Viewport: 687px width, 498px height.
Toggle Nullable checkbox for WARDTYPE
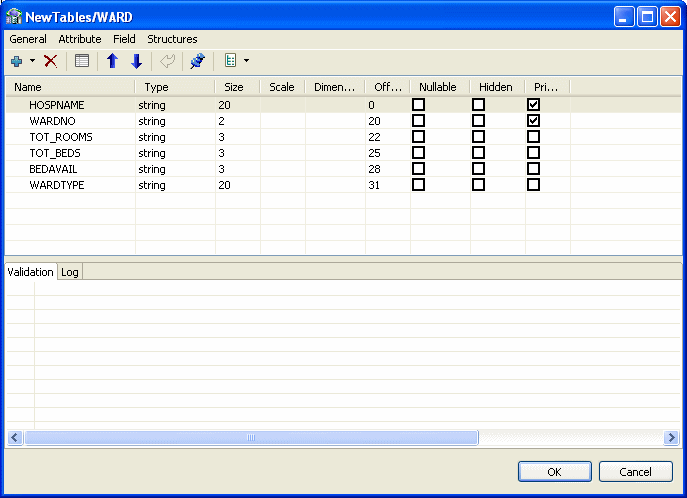click(418, 185)
